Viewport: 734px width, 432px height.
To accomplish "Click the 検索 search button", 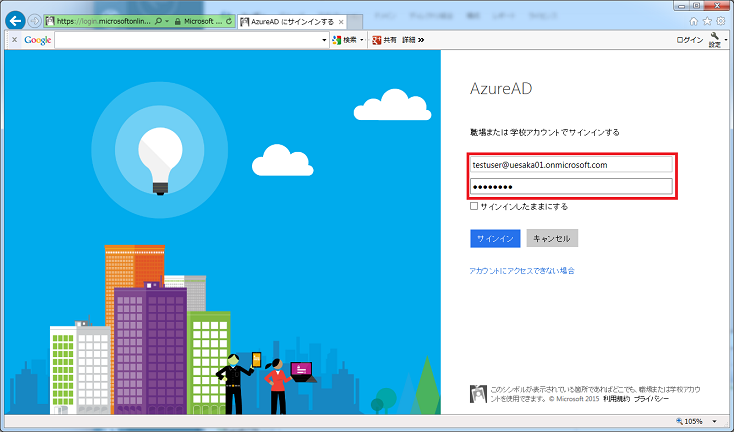I will pyautogui.click(x=345, y=40).
